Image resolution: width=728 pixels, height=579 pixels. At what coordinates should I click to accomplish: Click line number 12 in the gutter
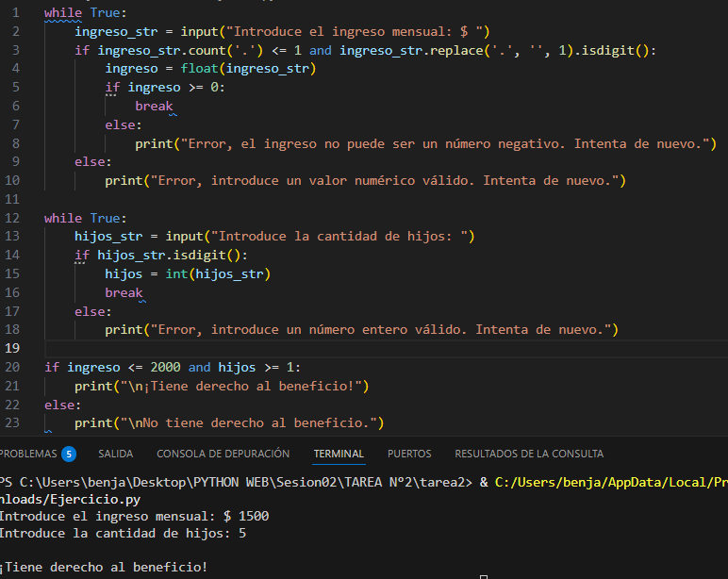click(x=12, y=218)
